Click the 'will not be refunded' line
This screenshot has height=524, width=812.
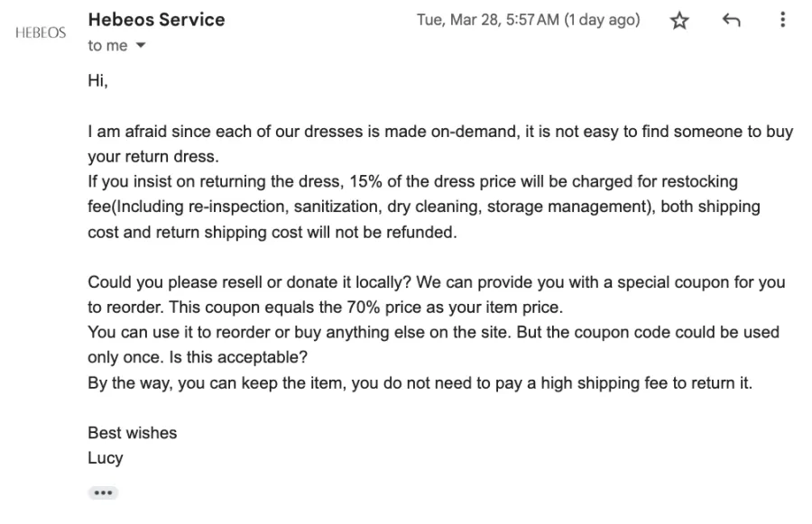(x=272, y=233)
